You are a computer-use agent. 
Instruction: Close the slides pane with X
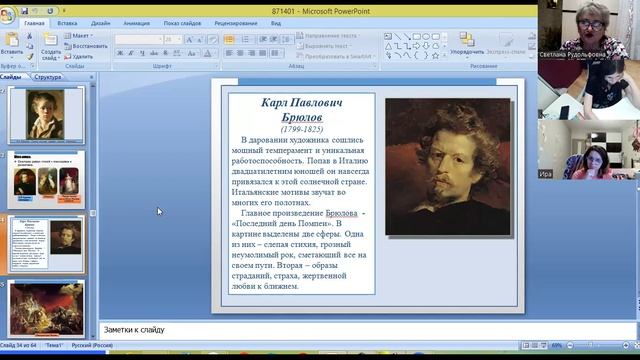coord(91,77)
